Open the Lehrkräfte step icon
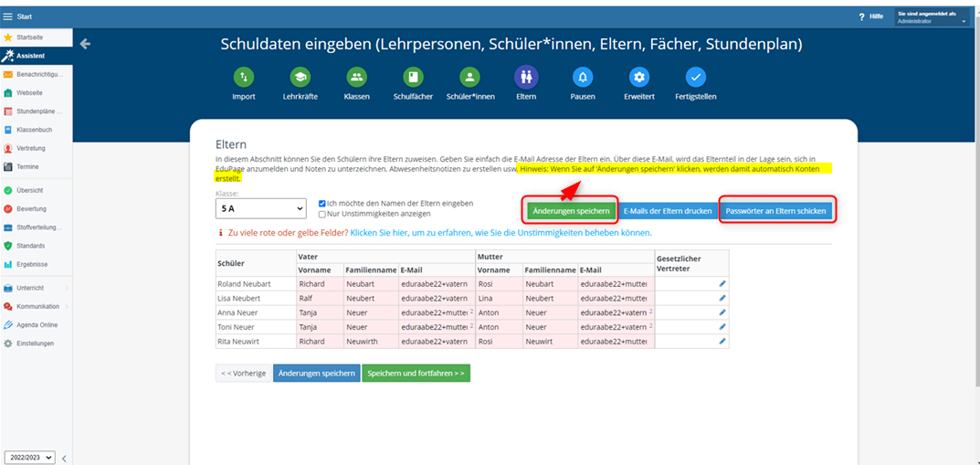Image resolution: width=980 pixels, height=465 pixels. [x=300, y=78]
